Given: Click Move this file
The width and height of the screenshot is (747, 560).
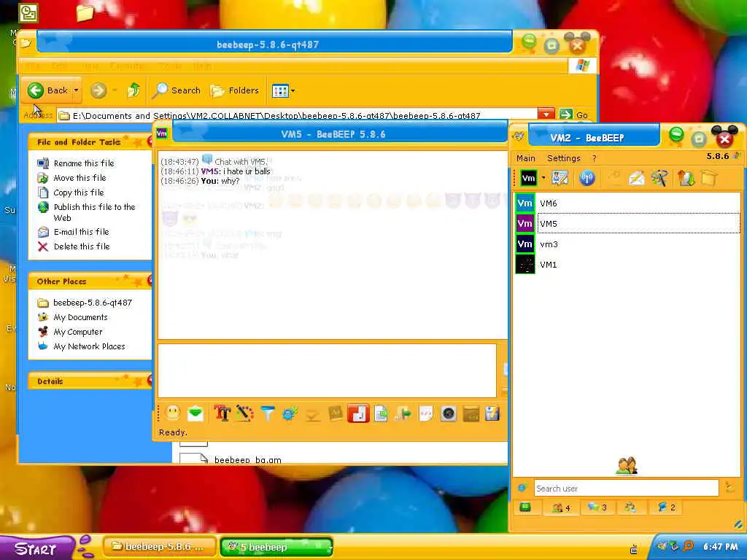Looking at the screenshot, I should [x=80, y=178].
